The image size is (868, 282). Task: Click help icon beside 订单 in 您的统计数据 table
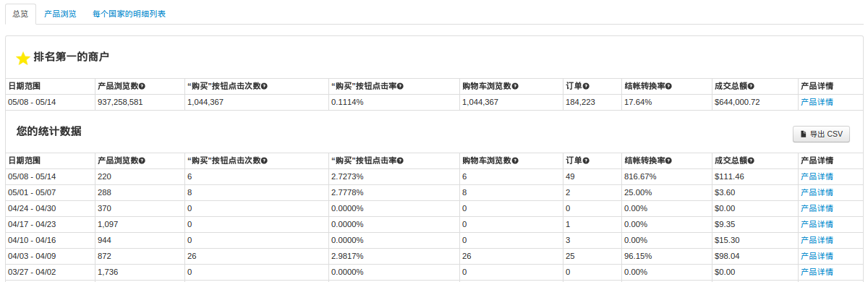coord(586,161)
